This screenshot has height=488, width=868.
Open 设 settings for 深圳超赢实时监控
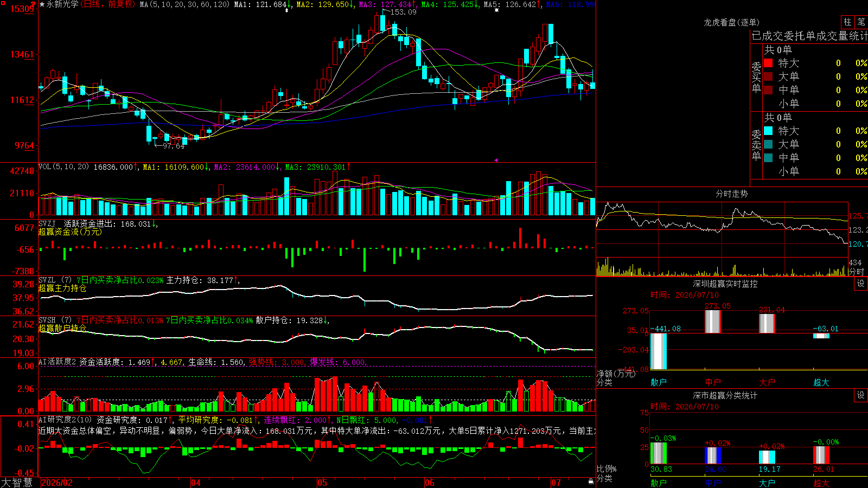click(x=861, y=284)
